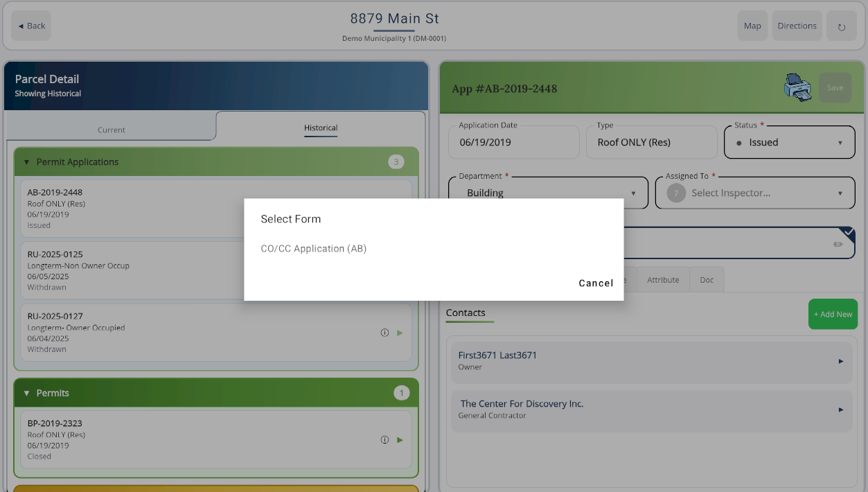Click info icon for RU-2025-0127

tap(385, 333)
